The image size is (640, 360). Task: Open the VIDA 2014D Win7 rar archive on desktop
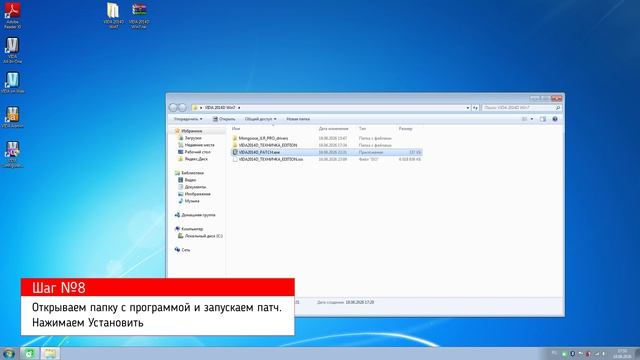tap(139, 16)
